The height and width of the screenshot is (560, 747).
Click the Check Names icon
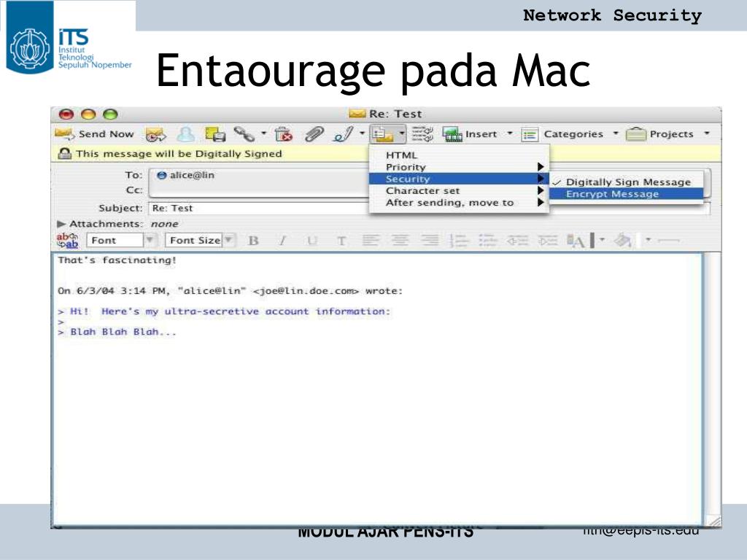point(422,135)
